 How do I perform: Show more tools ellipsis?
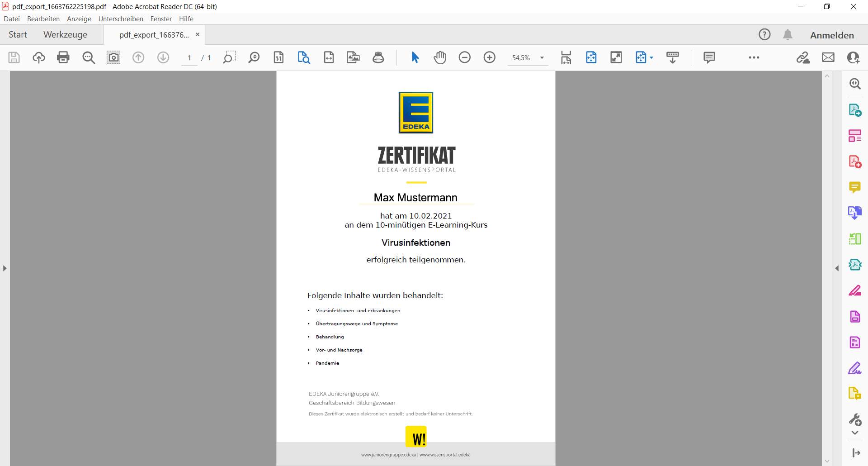click(754, 57)
